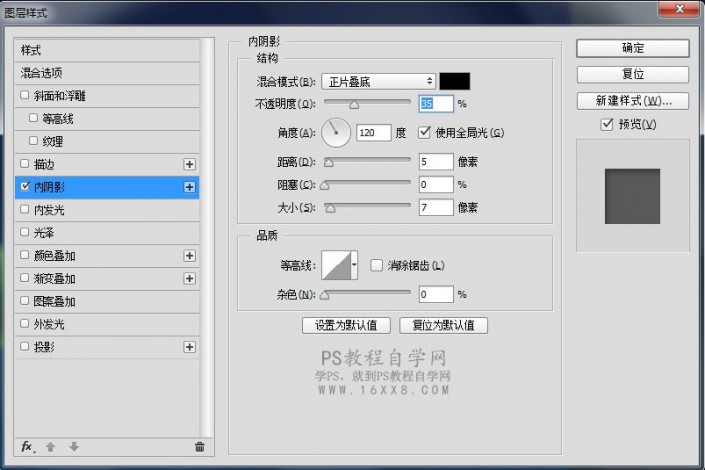This screenshot has width=705, height=470.
Task: Toggle 使用全局光 checkbox
Action: (x=424, y=132)
